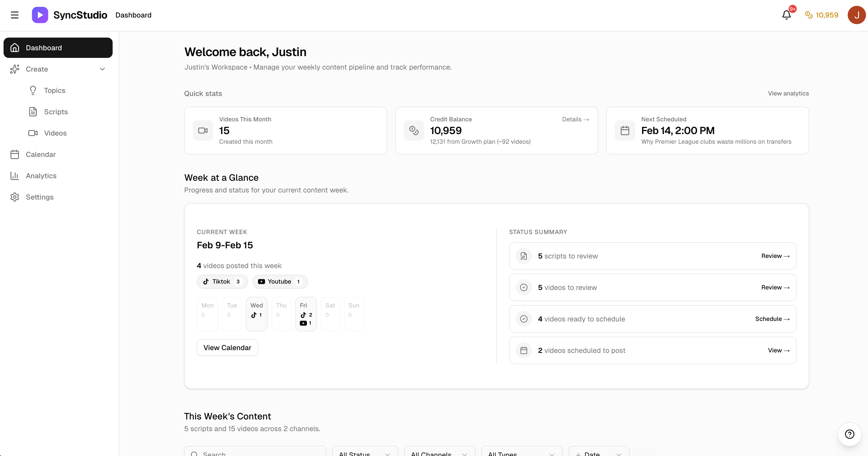Open the help bubble in the bottom corner
This screenshot has height=456, width=868.
[849, 434]
